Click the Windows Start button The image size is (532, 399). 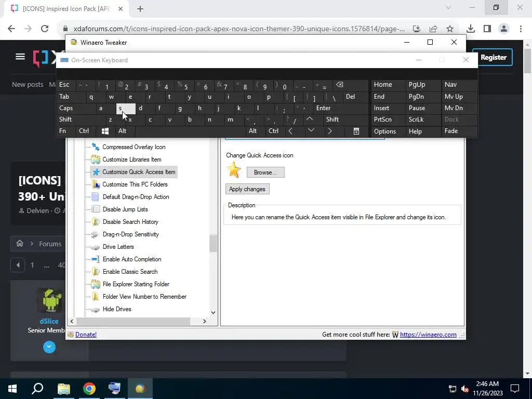[x=12, y=389]
